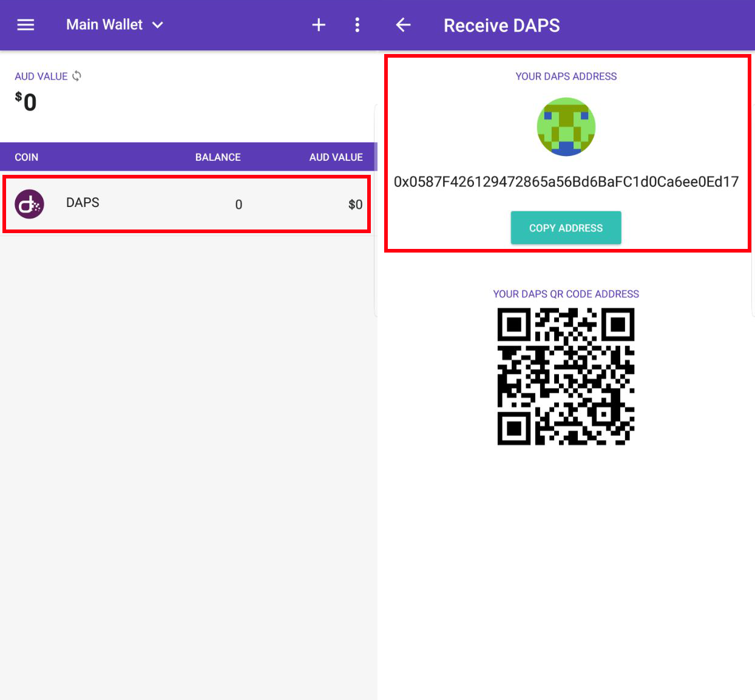755x700 pixels.
Task: Click the YOUR DAPS ADDRESS label
Action: click(x=566, y=76)
